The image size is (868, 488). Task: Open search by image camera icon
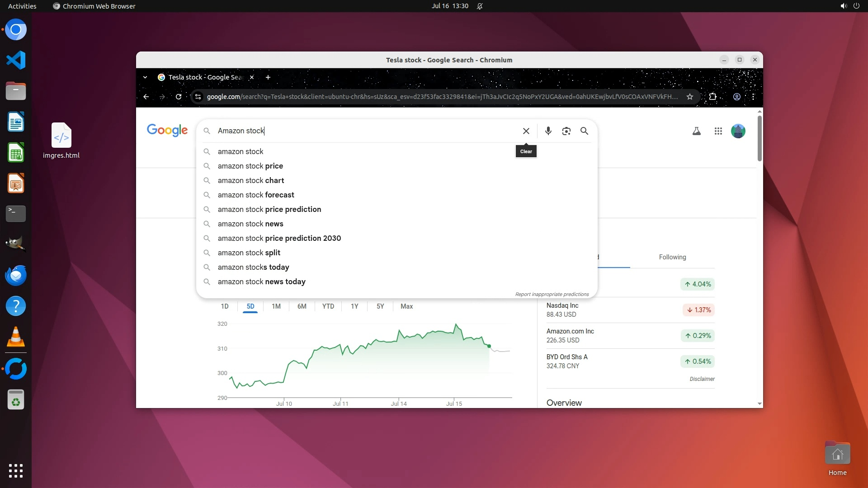pos(566,131)
